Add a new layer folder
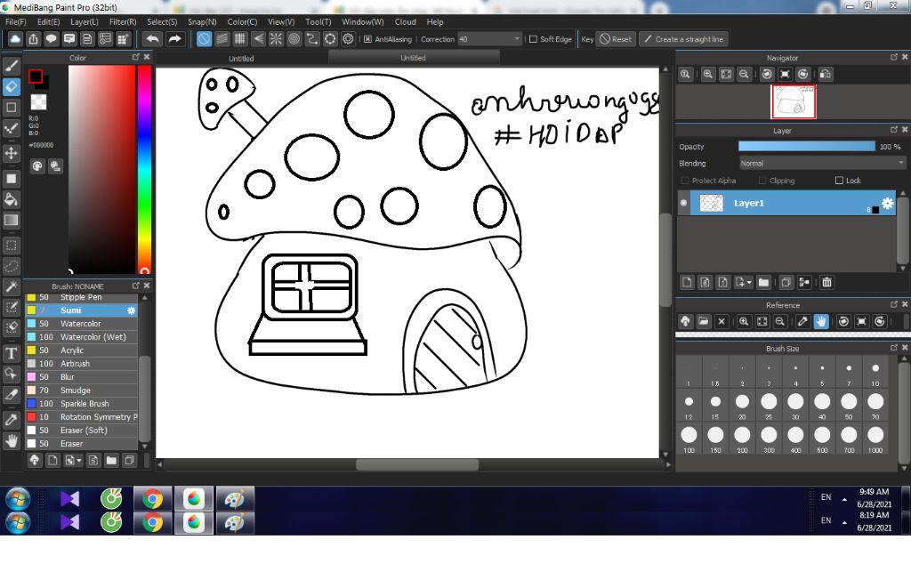Screen dimensions: 911x588 point(763,282)
